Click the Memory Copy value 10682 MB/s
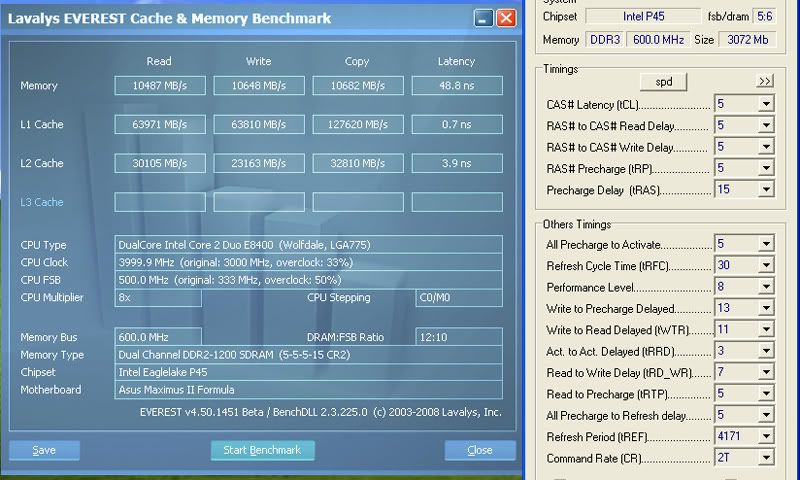Screen dimensions: 800x480 tap(358, 86)
